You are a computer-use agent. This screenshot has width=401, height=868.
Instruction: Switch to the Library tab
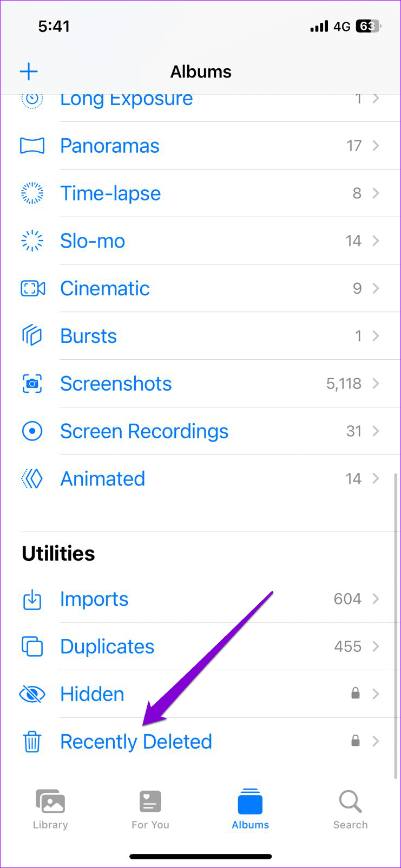click(50, 809)
